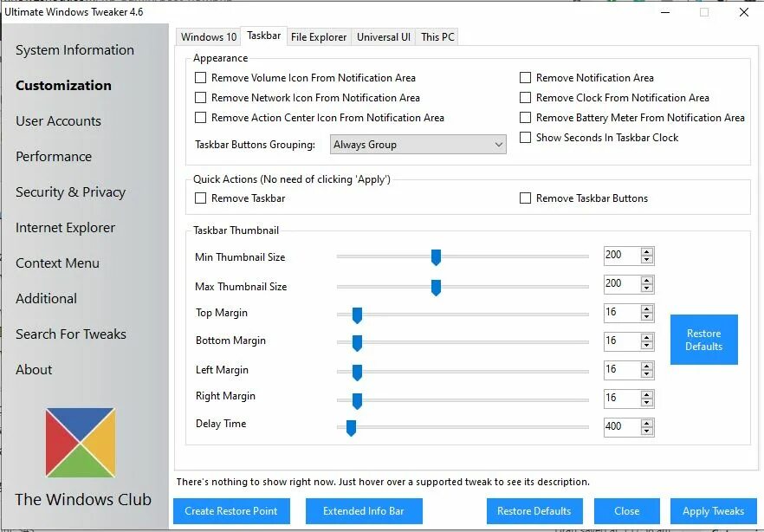This screenshot has height=532, width=764.
Task: Tick the Remove Taskbar Buttons checkbox
Action: [x=525, y=198]
